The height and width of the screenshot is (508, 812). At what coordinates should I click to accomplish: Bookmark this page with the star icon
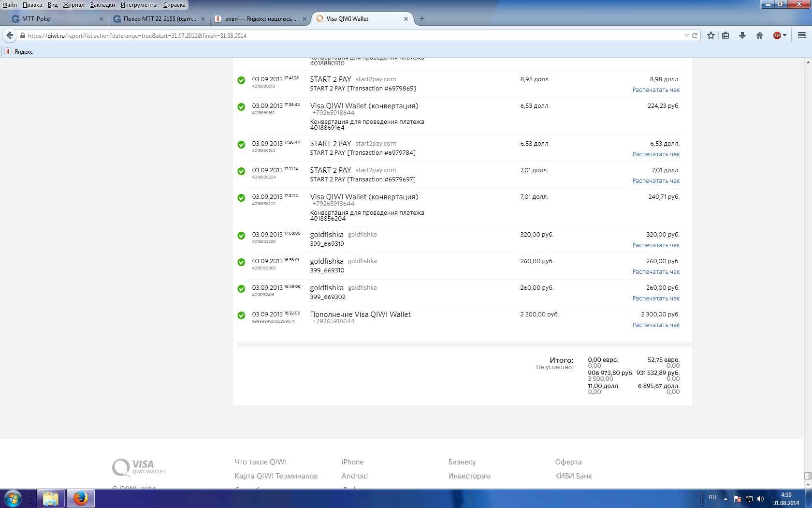point(711,35)
